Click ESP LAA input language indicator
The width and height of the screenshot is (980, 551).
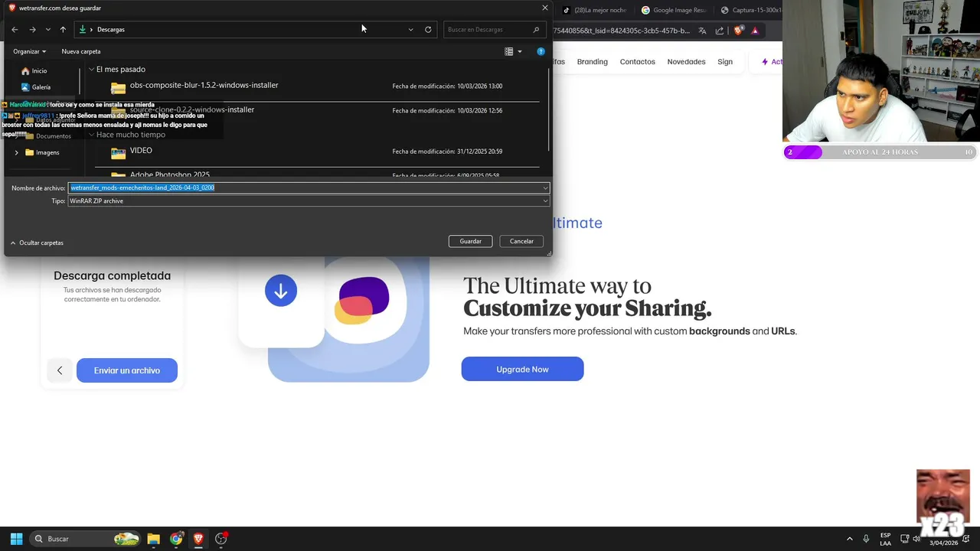pos(886,539)
